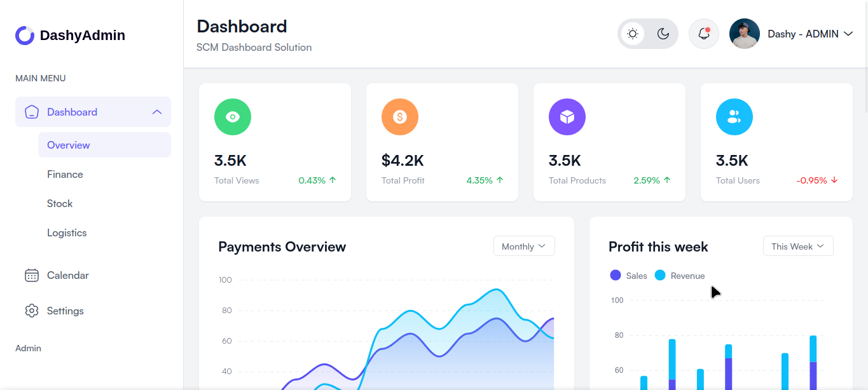The image size is (868, 390).
Task: Click the dollar icon on Total Profit card
Action: click(400, 117)
